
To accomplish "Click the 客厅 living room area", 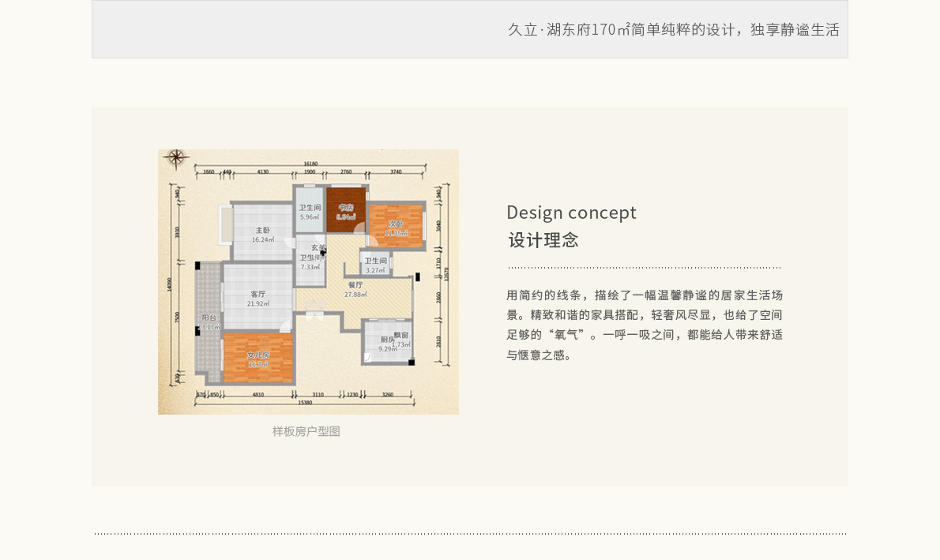I will click(x=258, y=298).
